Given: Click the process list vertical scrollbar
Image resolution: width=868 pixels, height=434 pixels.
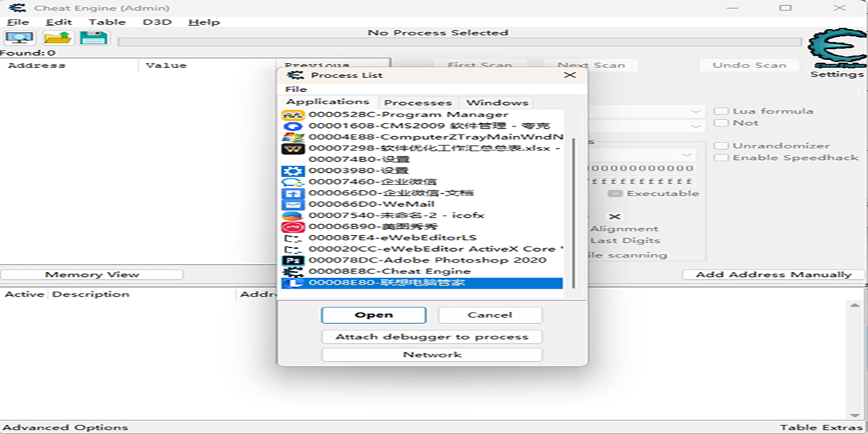Looking at the screenshot, I should (x=574, y=213).
